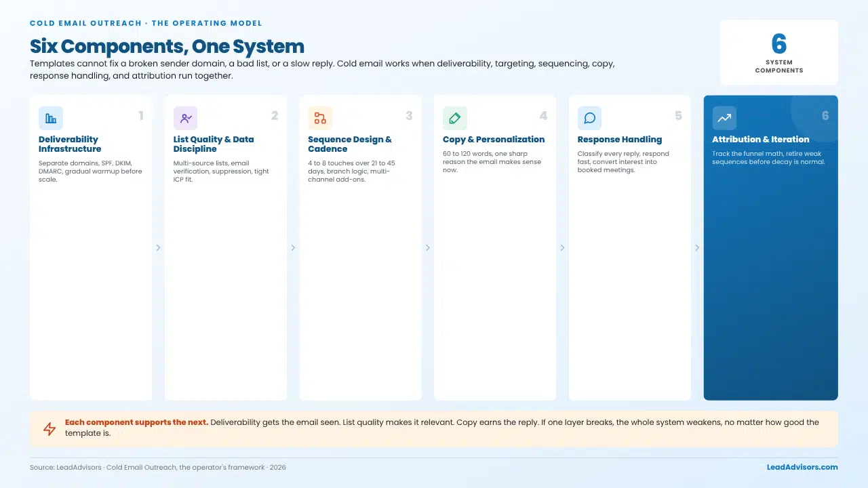The height and width of the screenshot is (488, 868).
Task: Click the number 1 on the Deliverability card
Action: pyautogui.click(x=141, y=116)
